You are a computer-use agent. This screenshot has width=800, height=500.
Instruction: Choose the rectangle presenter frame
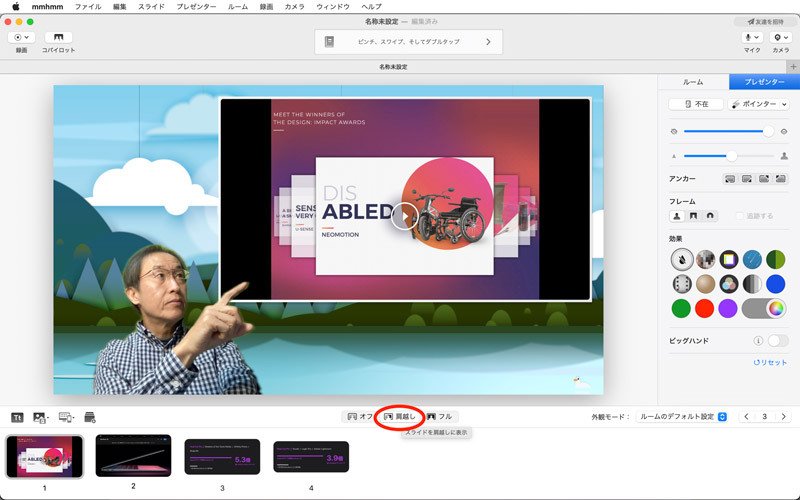(x=693, y=216)
